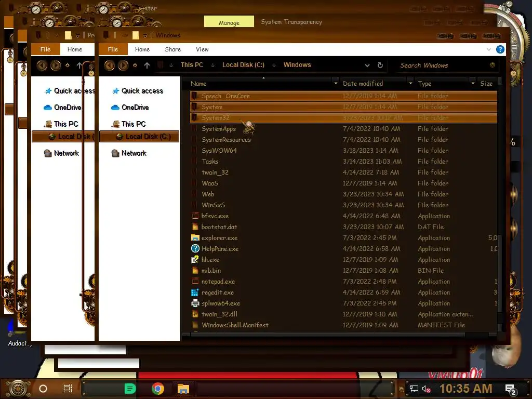Open the File menu in Windows explorer
Screen dimensions: 532x399
pos(113,49)
